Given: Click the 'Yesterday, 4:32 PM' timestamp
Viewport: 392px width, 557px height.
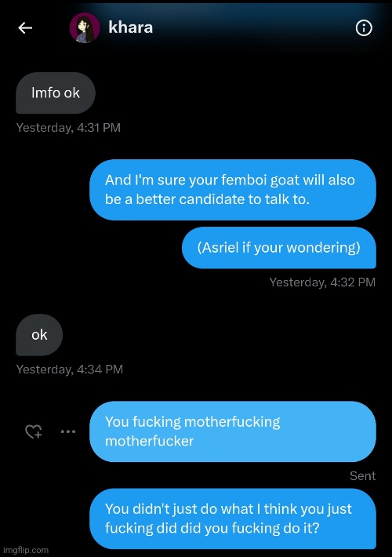Looking at the screenshot, I should coord(322,282).
